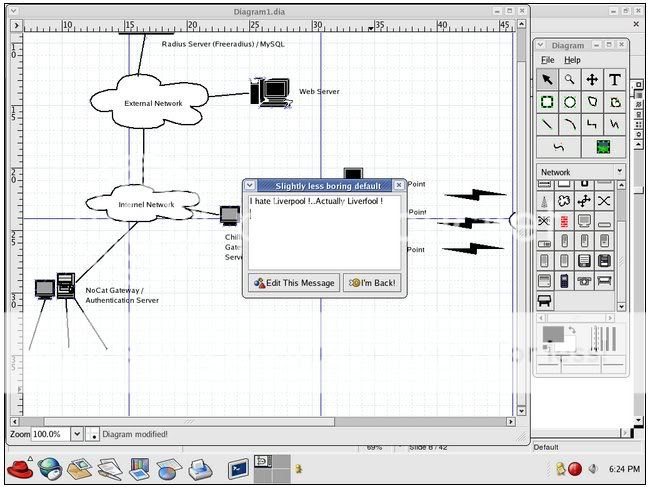
Task: Swap foreground and background colors arrow
Action: [x=572, y=330]
